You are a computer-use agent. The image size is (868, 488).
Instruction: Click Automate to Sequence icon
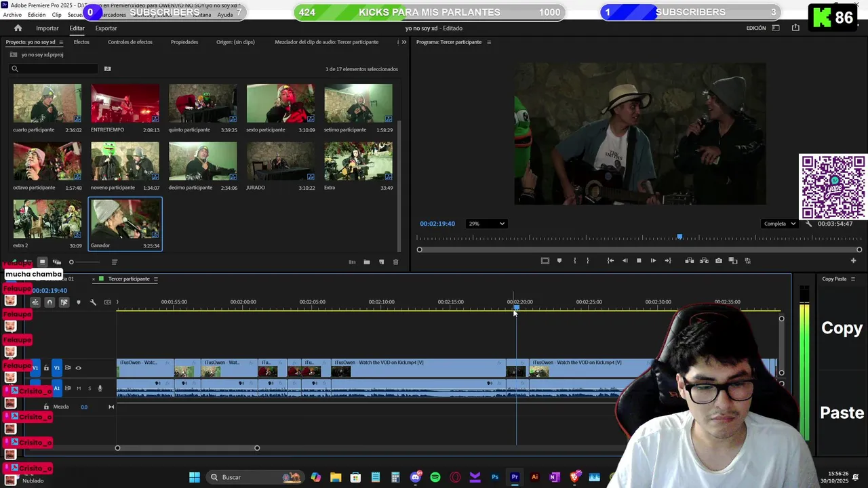point(352,262)
